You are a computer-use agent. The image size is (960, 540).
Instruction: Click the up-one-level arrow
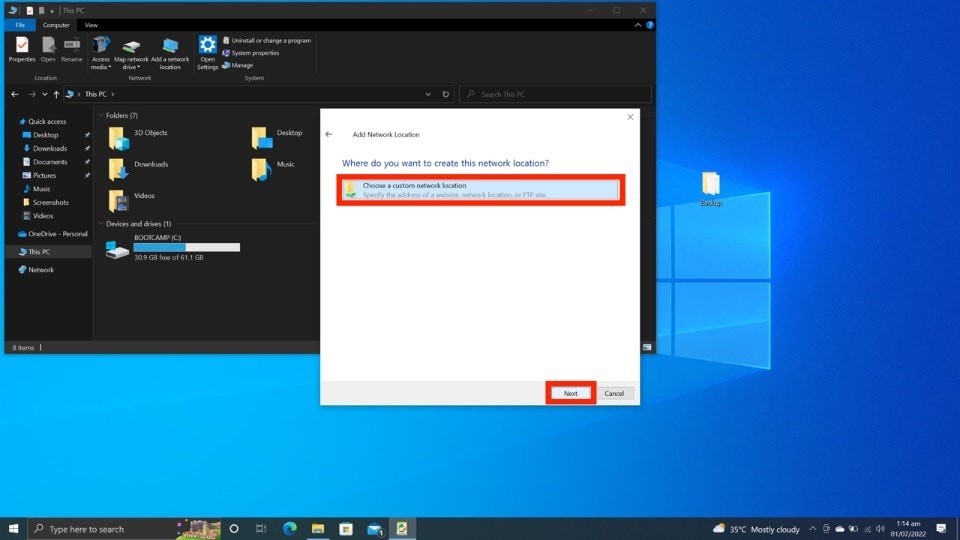point(56,94)
